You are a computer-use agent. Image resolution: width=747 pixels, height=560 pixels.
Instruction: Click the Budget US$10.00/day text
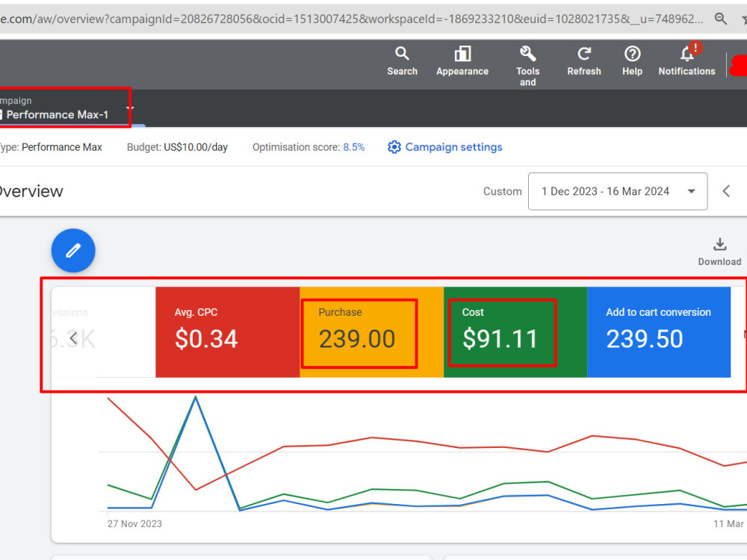click(x=177, y=147)
